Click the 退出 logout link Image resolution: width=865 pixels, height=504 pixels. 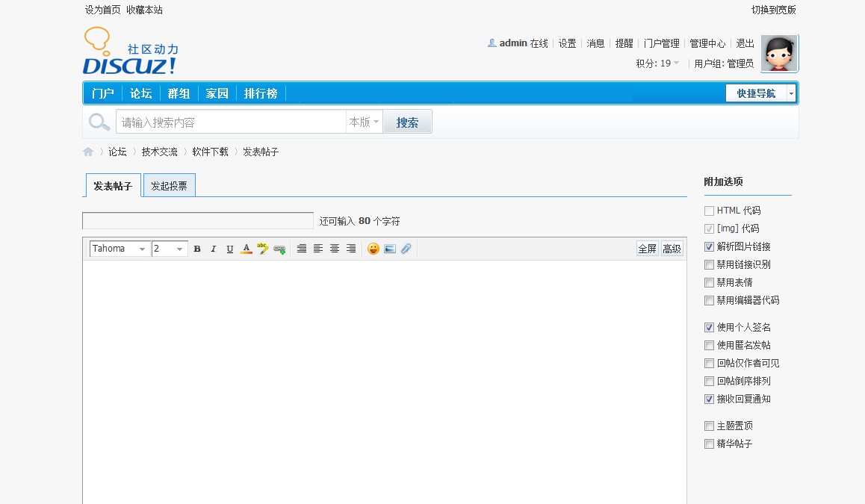745,43
